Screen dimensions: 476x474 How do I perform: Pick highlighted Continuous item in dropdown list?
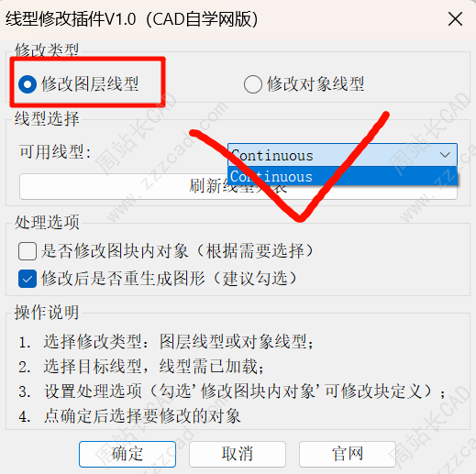[342, 176]
